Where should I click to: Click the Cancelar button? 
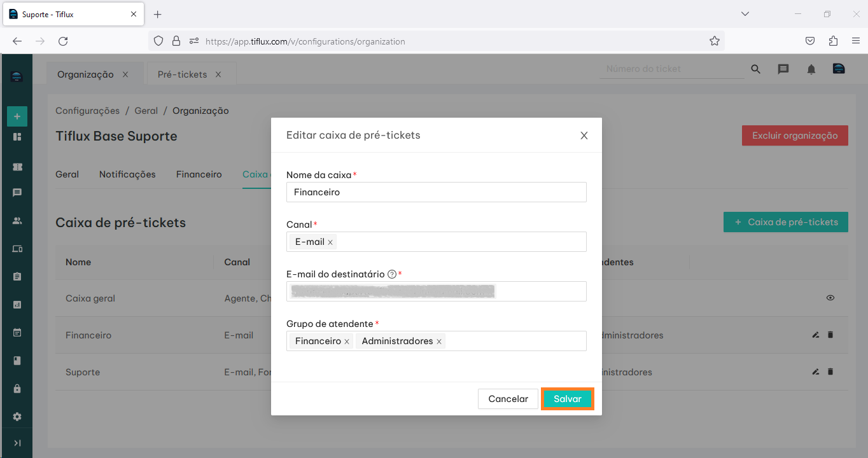(x=508, y=399)
